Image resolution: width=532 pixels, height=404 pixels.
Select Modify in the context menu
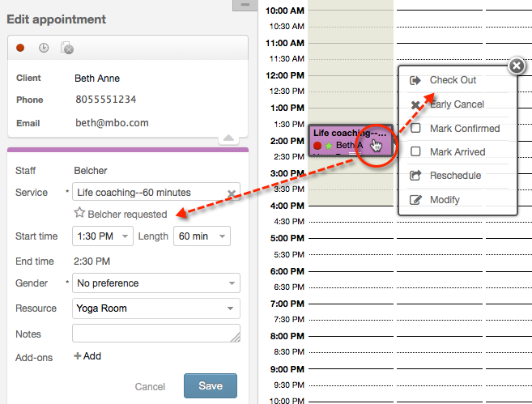pyautogui.click(x=445, y=200)
